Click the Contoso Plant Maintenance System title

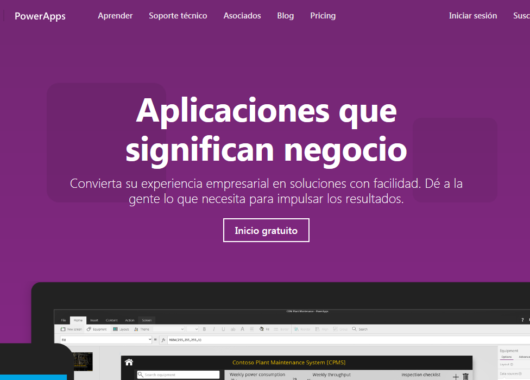click(289, 362)
